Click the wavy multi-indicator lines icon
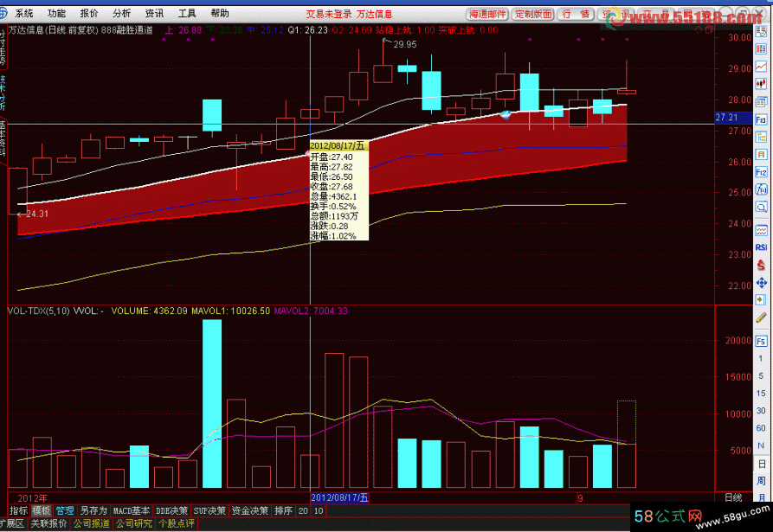The width and height of the screenshot is (773, 532). [x=761, y=230]
